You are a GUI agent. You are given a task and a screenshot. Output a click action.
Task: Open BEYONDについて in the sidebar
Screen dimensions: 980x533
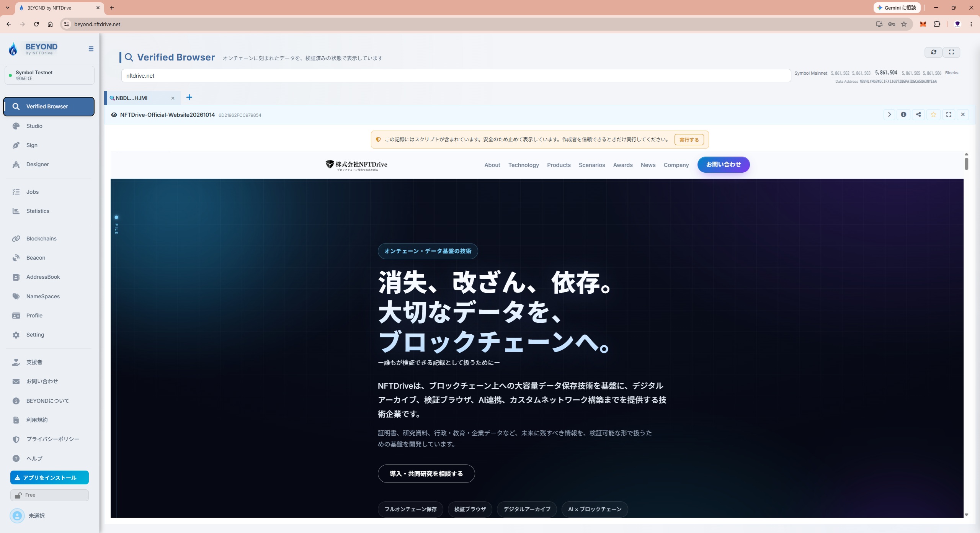(x=49, y=401)
